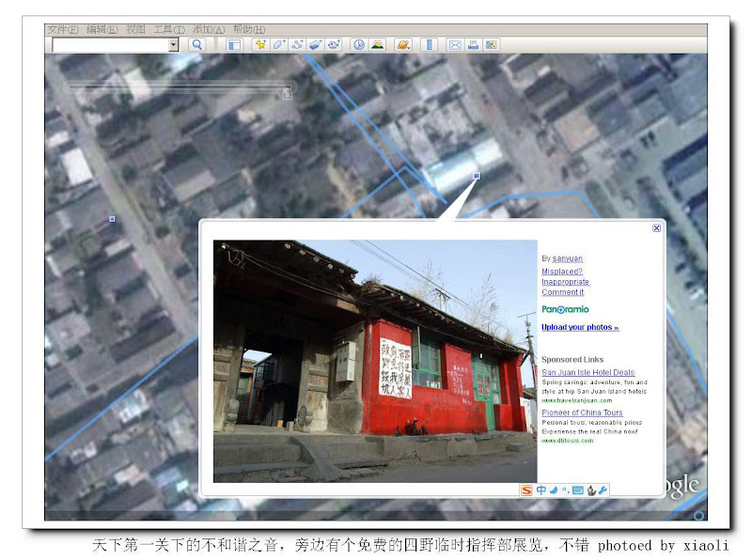
Task: Click the search magnifier button
Action: tap(196, 44)
